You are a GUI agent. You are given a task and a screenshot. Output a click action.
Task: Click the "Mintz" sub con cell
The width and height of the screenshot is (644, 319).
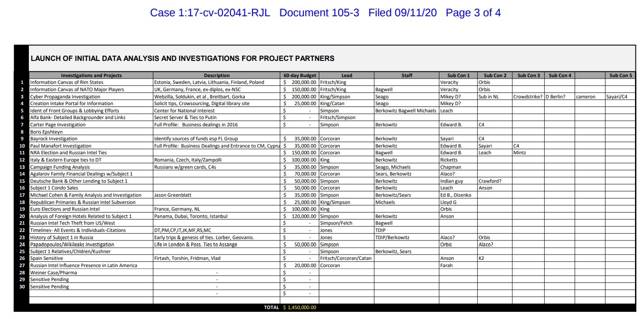[520, 153]
